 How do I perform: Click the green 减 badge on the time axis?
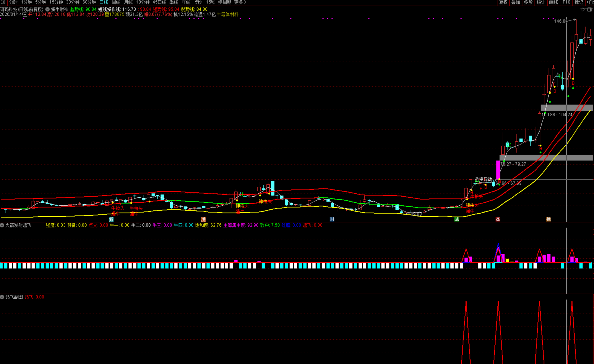pyautogui.click(x=457, y=219)
